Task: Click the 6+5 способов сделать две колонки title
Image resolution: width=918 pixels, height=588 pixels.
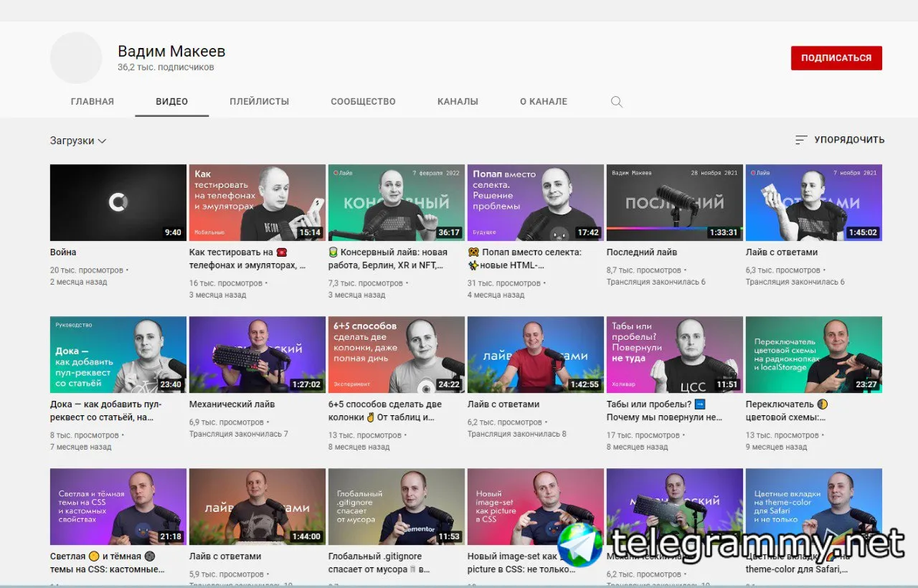Action: pyautogui.click(x=385, y=411)
